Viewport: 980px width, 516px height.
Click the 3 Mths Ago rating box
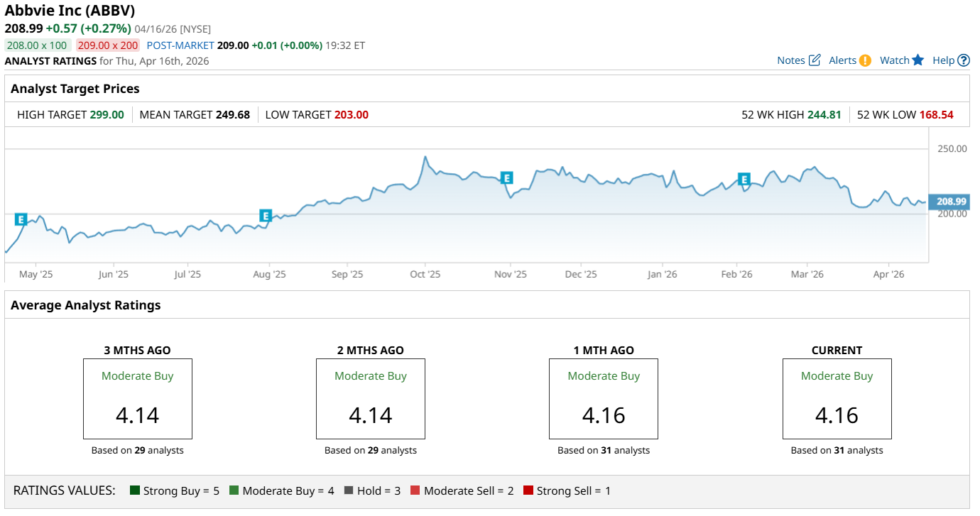(138, 399)
